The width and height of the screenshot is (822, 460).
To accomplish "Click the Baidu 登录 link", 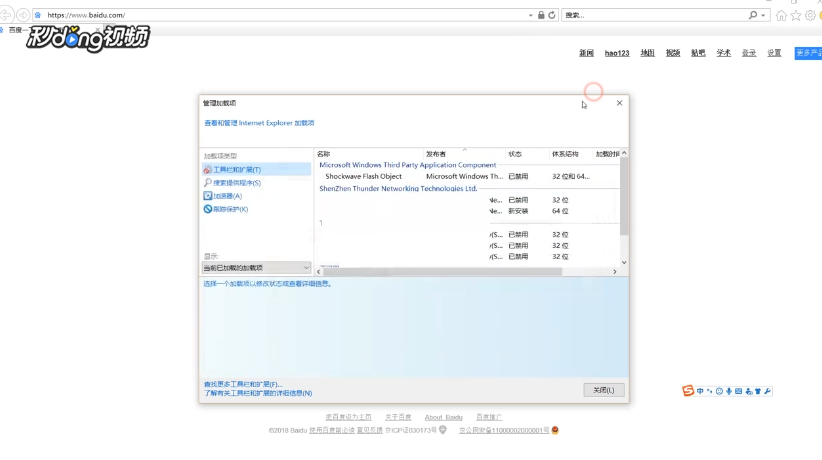I will pos(749,53).
